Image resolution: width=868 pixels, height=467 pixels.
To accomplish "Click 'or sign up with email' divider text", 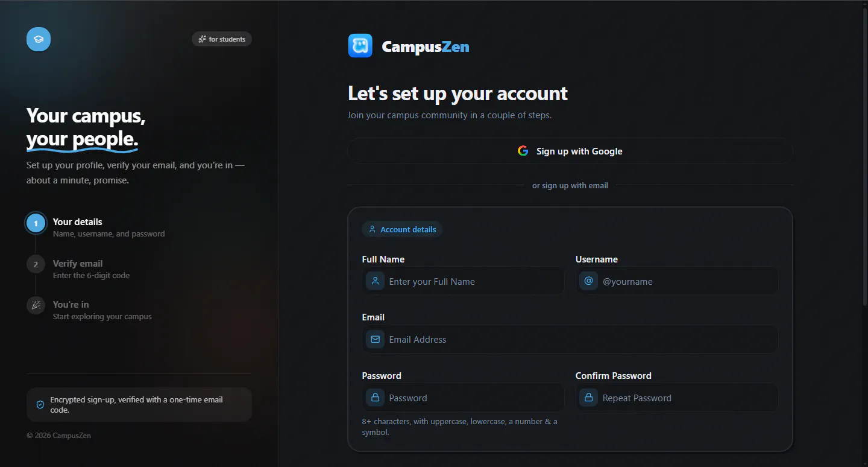I will coord(570,185).
